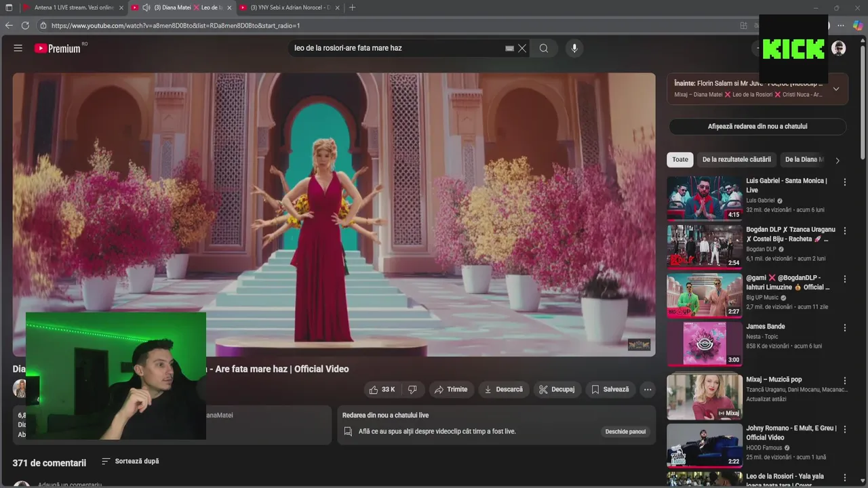The image size is (868, 488).
Task: Close the Antena 1 LIVE stream tab
Action: [x=121, y=7]
